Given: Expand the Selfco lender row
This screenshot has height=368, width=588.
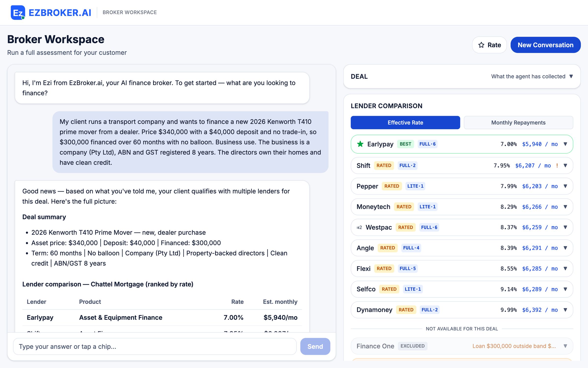Looking at the screenshot, I should click(565, 289).
